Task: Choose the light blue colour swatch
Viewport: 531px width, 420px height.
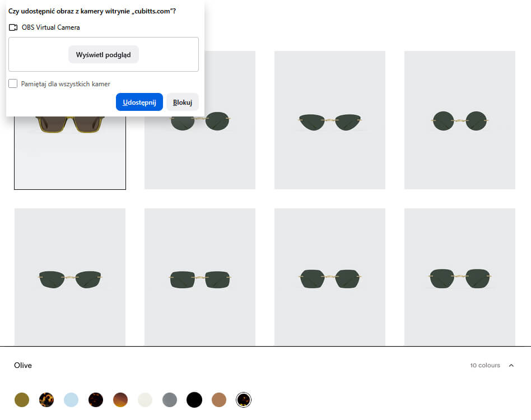Action: pos(71,400)
